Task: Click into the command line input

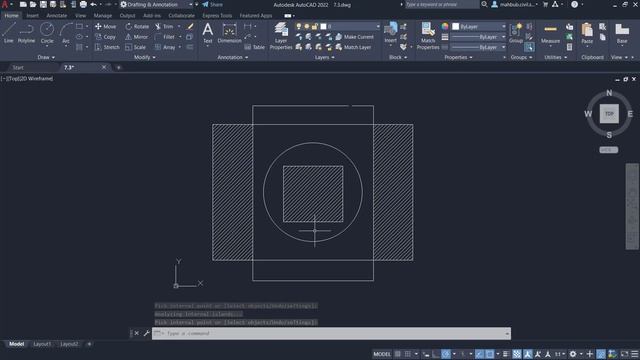Action: coord(331,333)
